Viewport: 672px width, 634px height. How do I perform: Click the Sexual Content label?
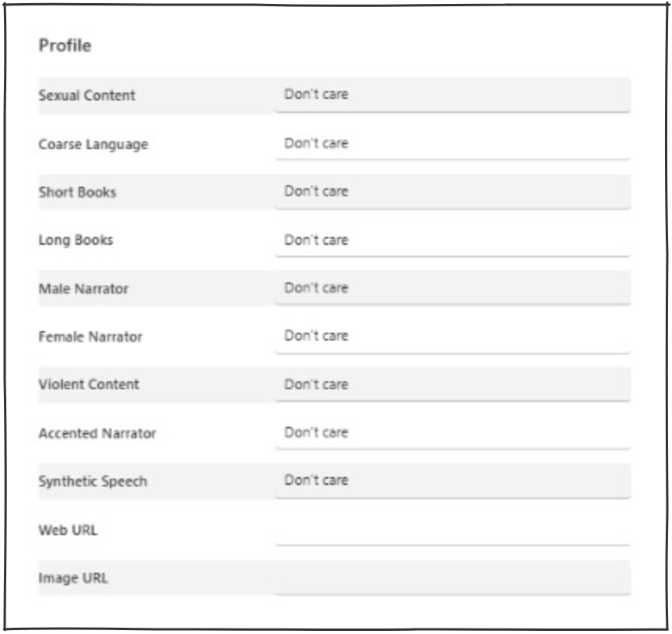tap(86, 96)
